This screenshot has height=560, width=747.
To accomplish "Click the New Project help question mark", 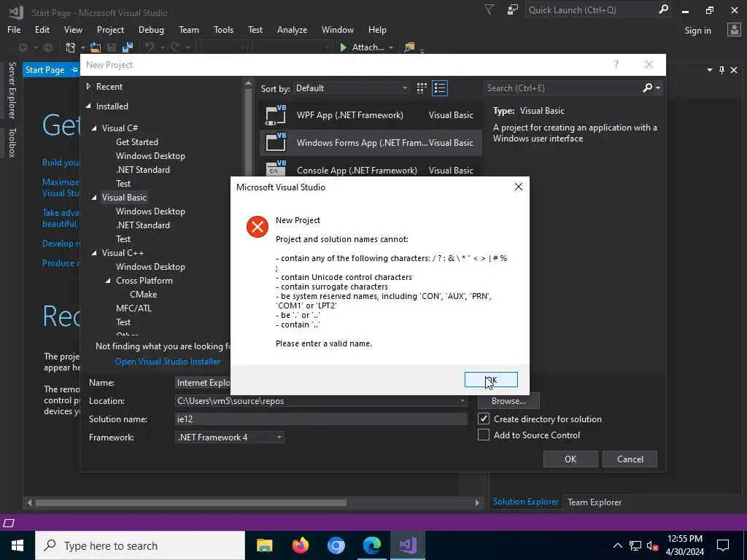I will 616,64.
